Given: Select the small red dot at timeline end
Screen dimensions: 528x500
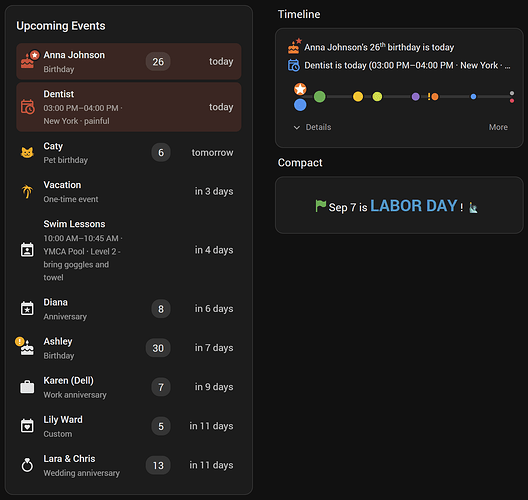Looking at the screenshot, I should [x=512, y=101].
